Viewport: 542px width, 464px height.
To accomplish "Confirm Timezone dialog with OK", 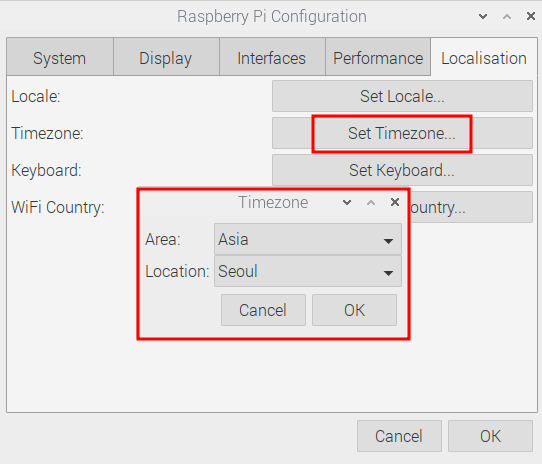I will (x=354, y=310).
